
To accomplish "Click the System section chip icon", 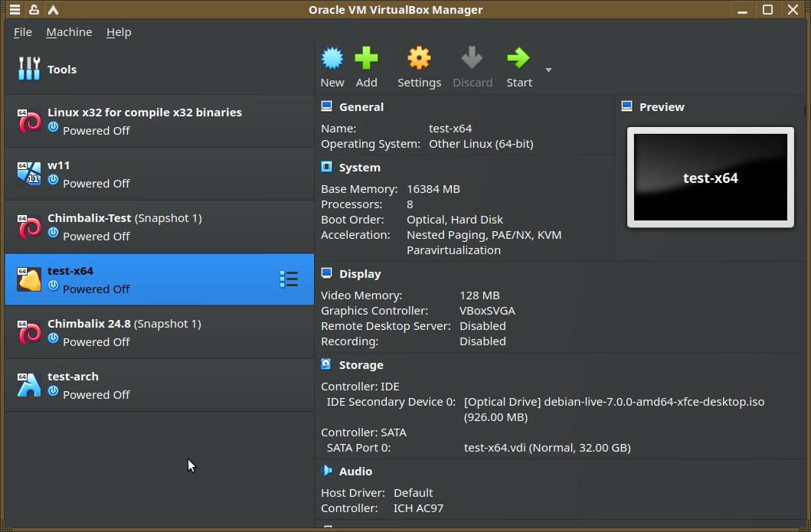I will click(x=326, y=167).
